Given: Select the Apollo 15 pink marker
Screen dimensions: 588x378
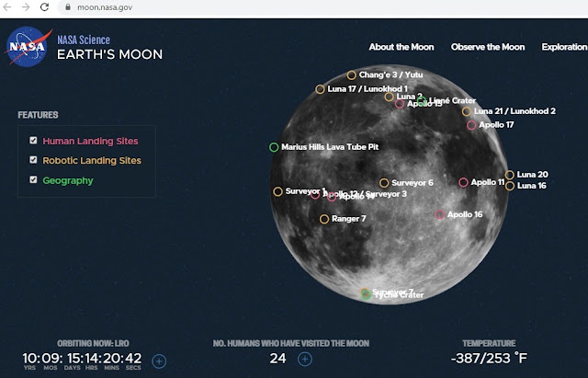Looking at the screenshot, I should [400, 104].
